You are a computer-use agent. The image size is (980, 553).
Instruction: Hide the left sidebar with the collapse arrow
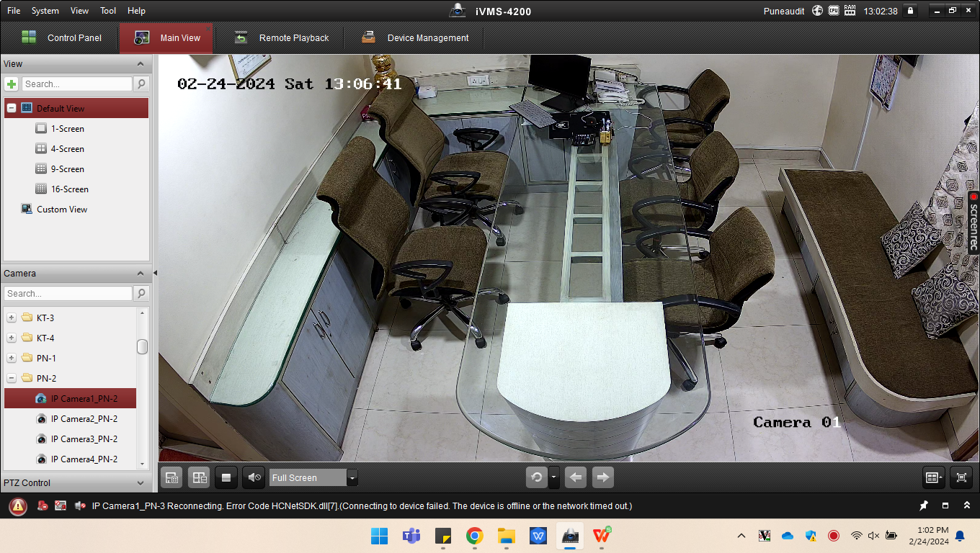[x=155, y=273]
